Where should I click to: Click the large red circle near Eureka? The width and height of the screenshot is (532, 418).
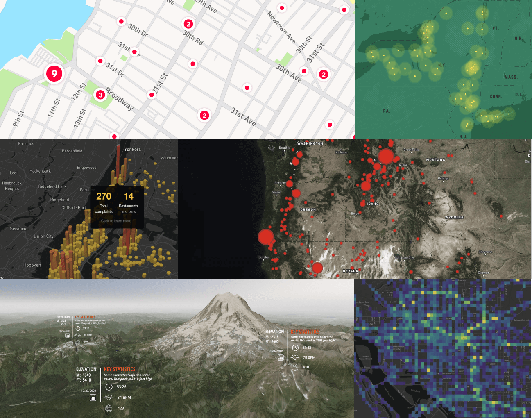[x=266, y=237]
